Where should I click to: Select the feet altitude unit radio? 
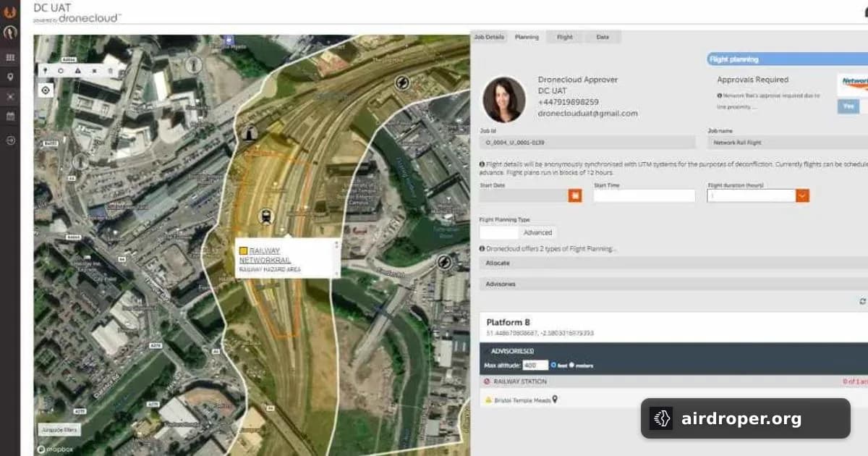[x=554, y=365]
